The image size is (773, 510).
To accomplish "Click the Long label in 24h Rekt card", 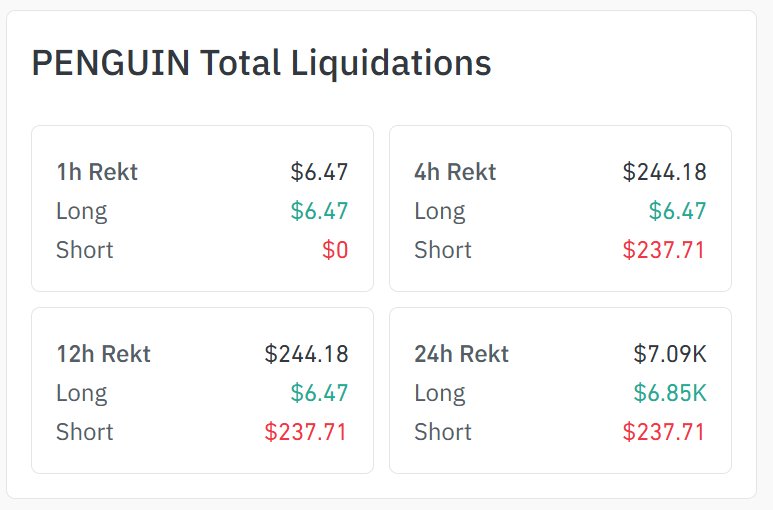I will pyautogui.click(x=440, y=393).
